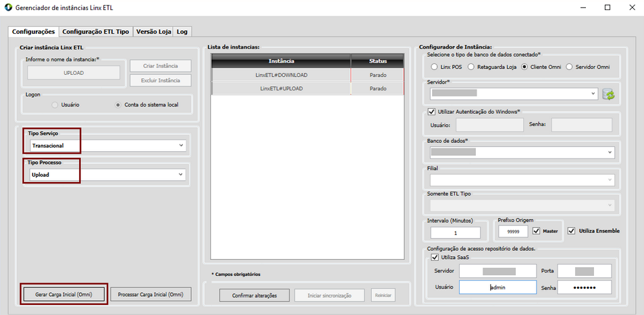644x315 pixels.
Task: Click the instance name field with UPLOAD
Action: (74, 73)
